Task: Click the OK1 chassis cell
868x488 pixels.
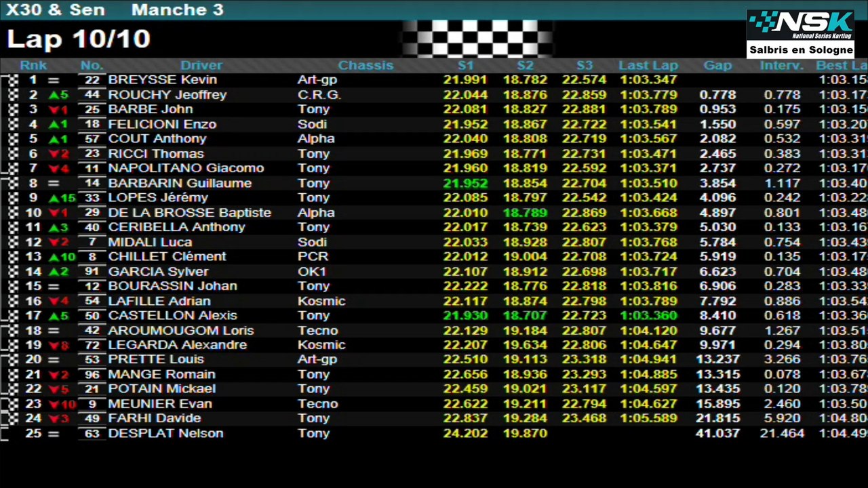Action: [x=312, y=272]
